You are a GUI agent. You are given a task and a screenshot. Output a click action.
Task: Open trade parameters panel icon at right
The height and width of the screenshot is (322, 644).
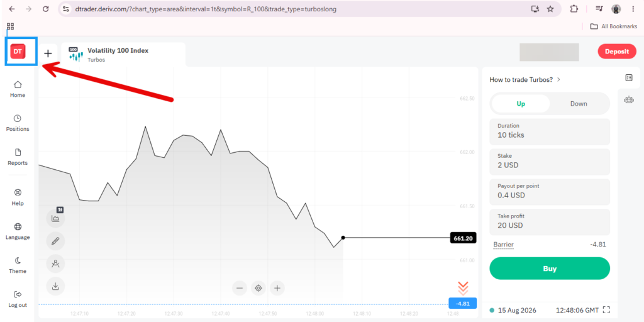pos(629,77)
